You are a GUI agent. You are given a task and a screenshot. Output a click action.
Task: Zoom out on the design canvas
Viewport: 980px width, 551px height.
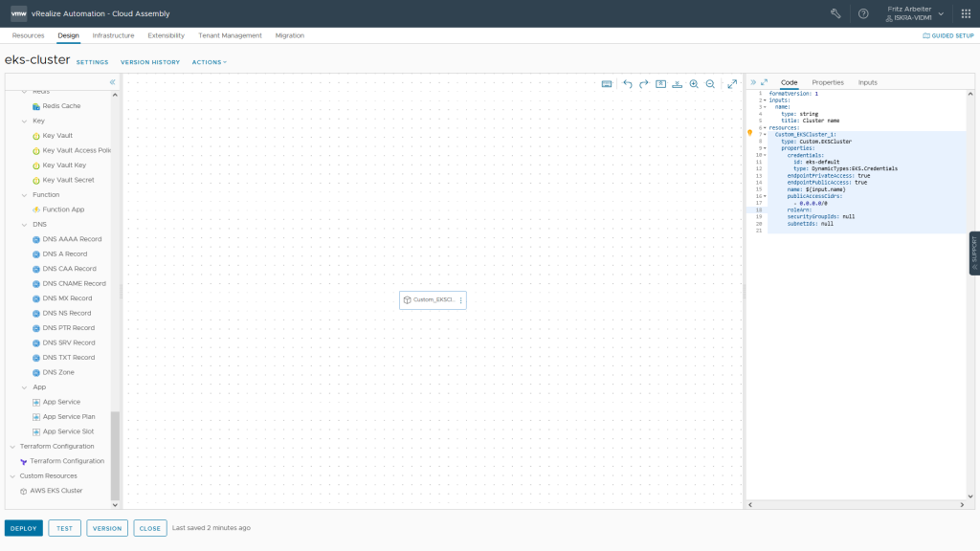(710, 84)
